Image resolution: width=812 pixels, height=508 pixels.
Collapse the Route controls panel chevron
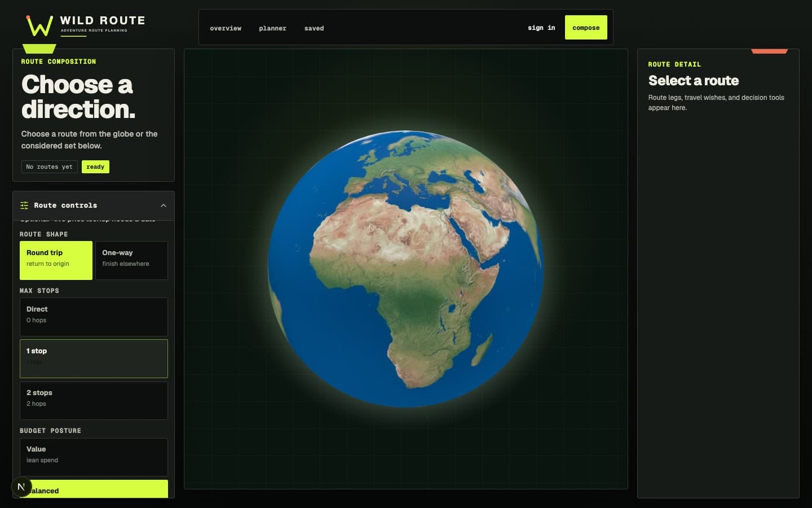[164, 205]
